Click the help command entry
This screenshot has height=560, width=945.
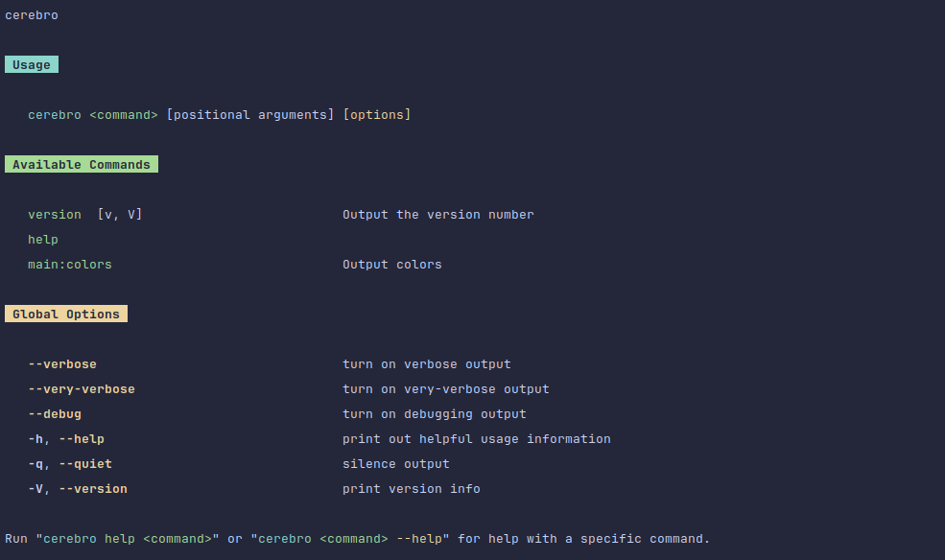pyautogui.click(x=43, y=240)
